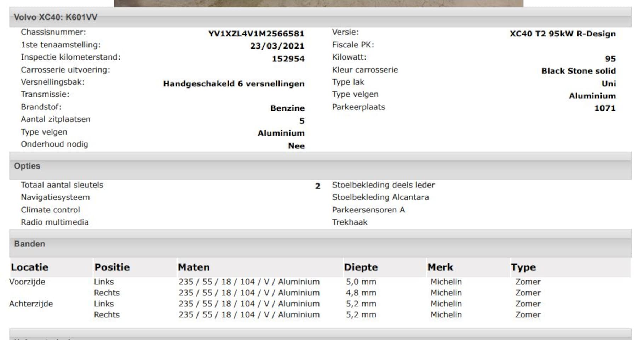The height and width of the screenshot is (340, 644).
Task: Click the 'Fiscale PK:' label
Action: [x=353, y=45]
